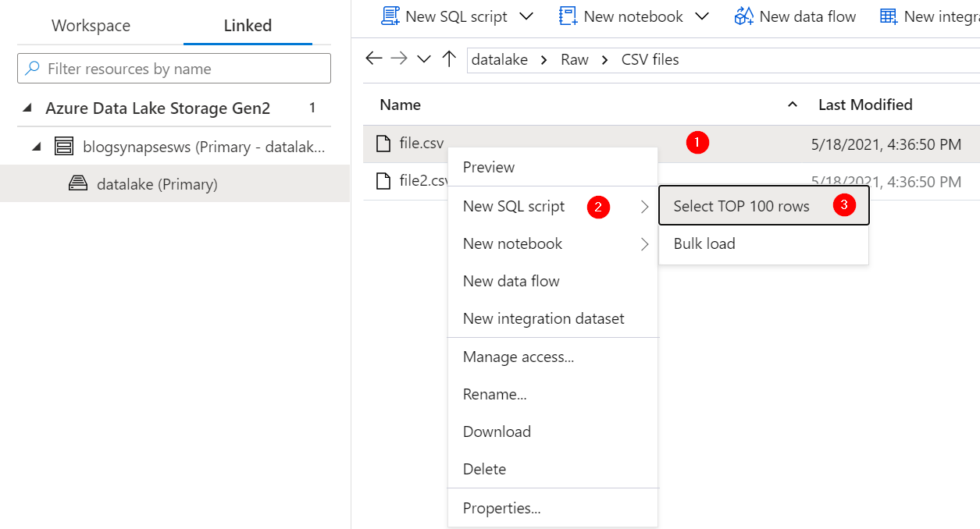980x529 pixels.
Task: Choose Properties... in context menu
Action: tap(553, 508)
